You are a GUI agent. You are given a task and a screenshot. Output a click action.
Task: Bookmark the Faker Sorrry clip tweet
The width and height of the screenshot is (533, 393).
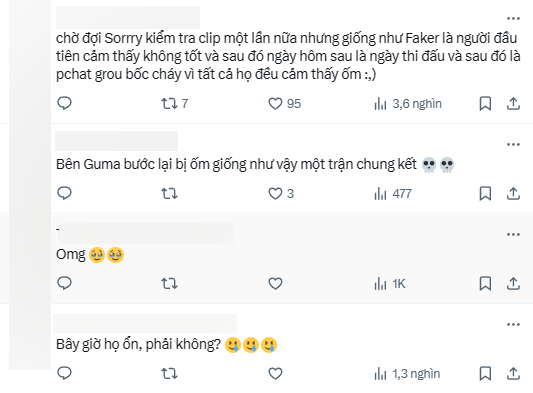[x=485, y=104]
